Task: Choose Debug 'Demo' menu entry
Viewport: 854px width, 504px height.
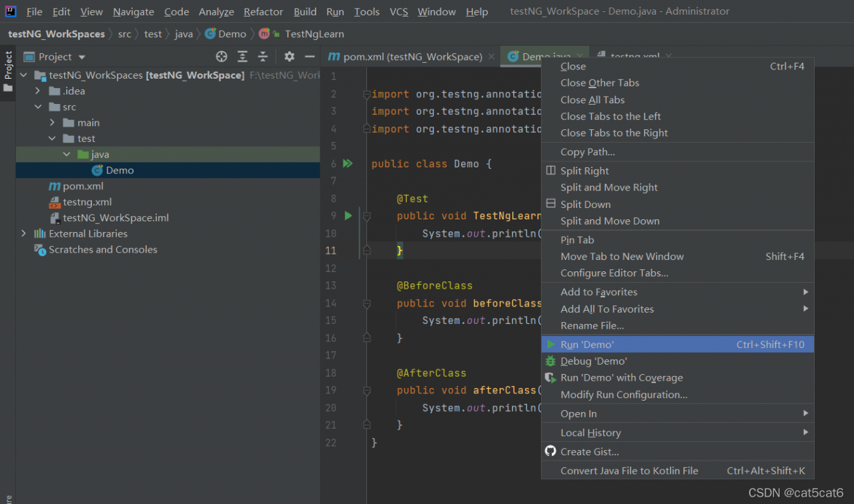Action: (677, 361)
